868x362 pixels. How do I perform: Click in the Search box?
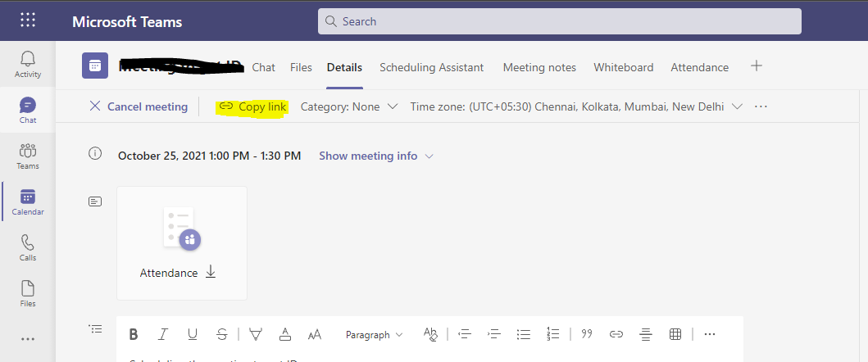(x=559, y=21)
